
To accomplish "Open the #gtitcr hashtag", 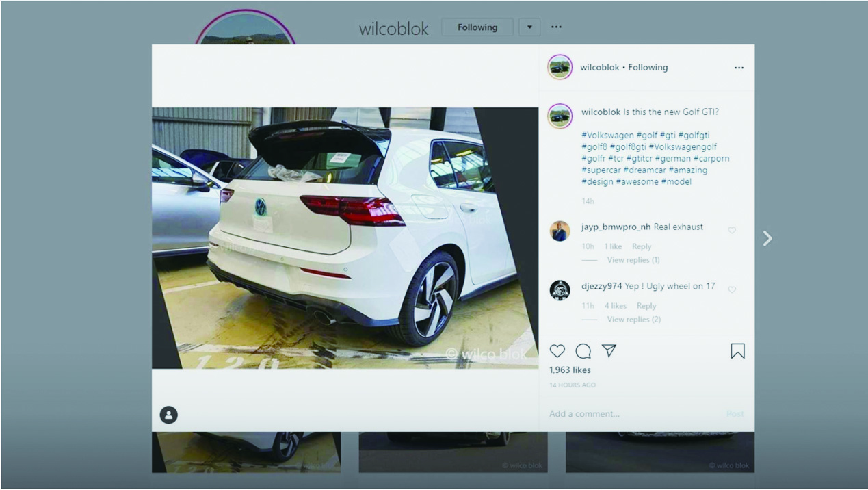I will tap(639, 159).
